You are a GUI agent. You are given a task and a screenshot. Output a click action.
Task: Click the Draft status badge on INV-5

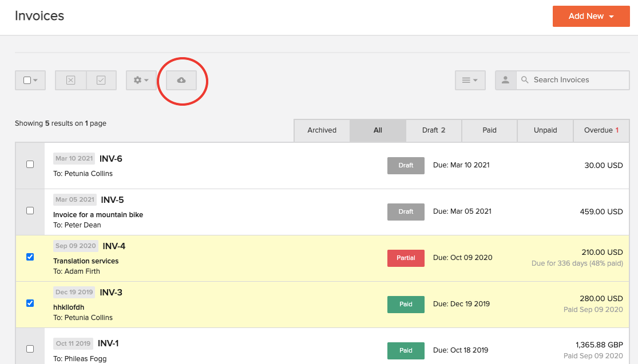tap(406, 211)
